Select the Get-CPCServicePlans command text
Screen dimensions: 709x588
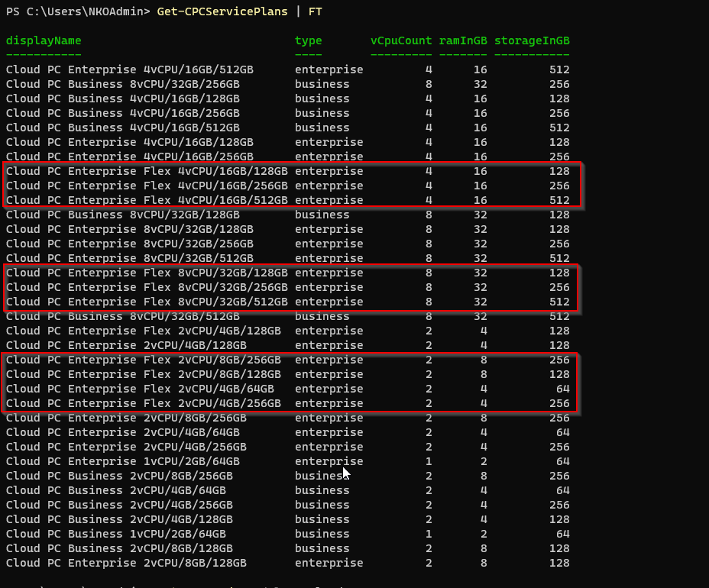coord(222,11)
